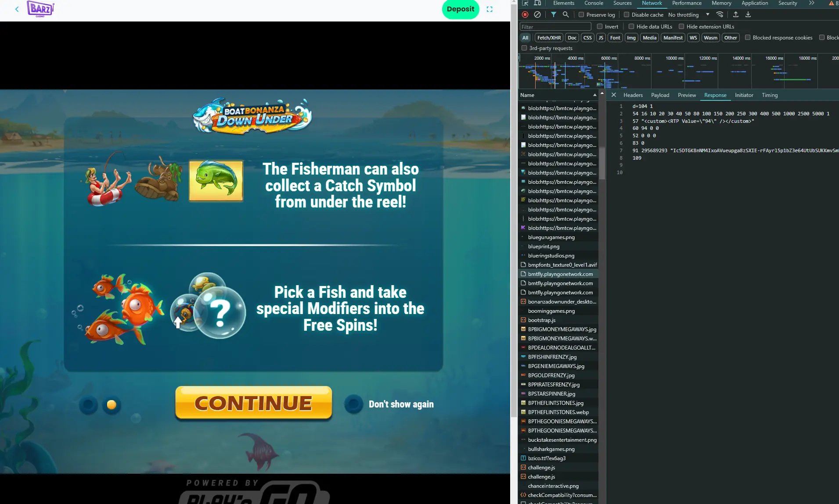Click the CONTINUE button in game
Image resolution: width=839 pixels, height=504 pixels.
tap(253, 403)
